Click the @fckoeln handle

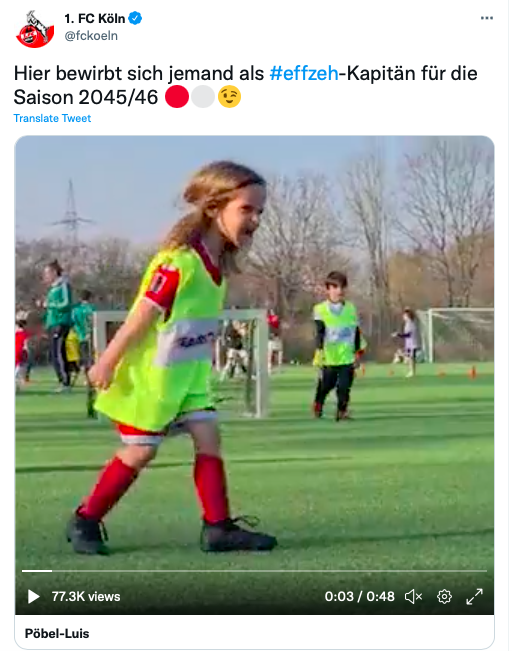[91, 36]
